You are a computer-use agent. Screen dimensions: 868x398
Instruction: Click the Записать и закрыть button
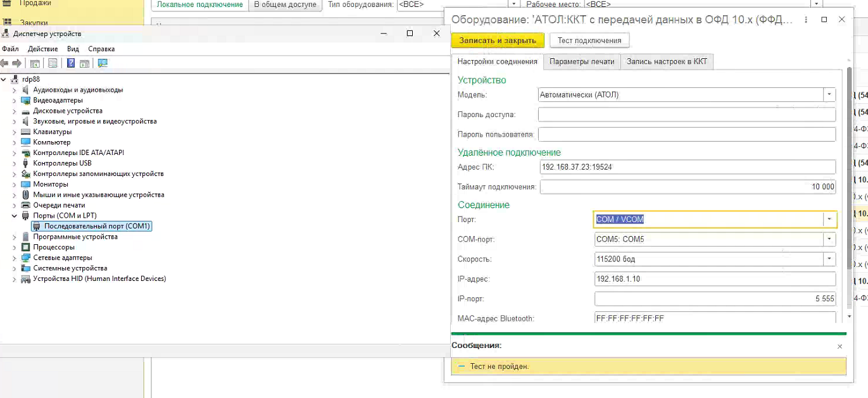pyautogui.click(x=498, y=40)
